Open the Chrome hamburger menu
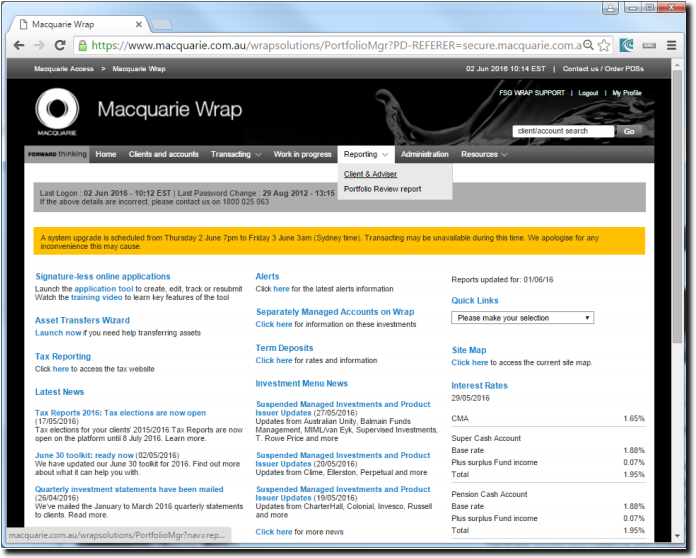Image resolution: width=696 pixels, height=558 pixels. [x=672, y=45]
